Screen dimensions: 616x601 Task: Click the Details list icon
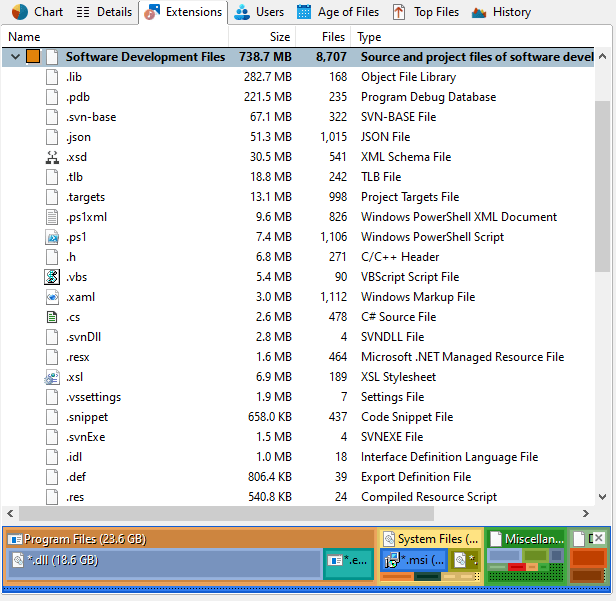click(83, 12)
